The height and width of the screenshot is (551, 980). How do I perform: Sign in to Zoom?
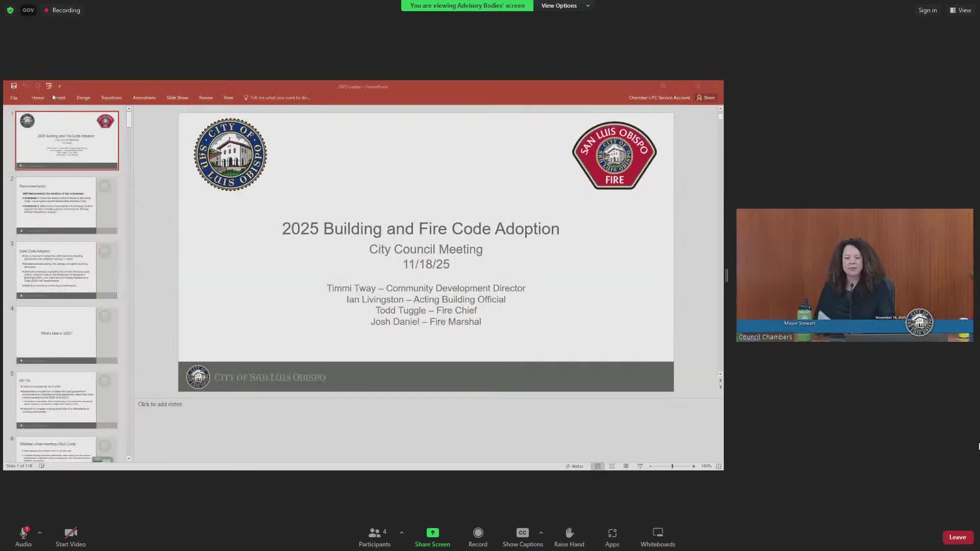[927, 10]
